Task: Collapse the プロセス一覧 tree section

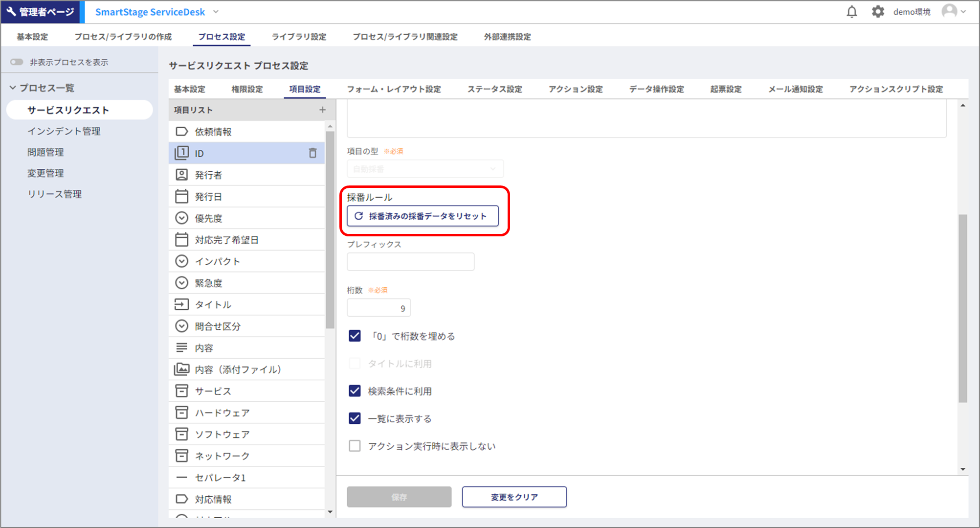Action: pyautogui.click(x=13, y=88)
